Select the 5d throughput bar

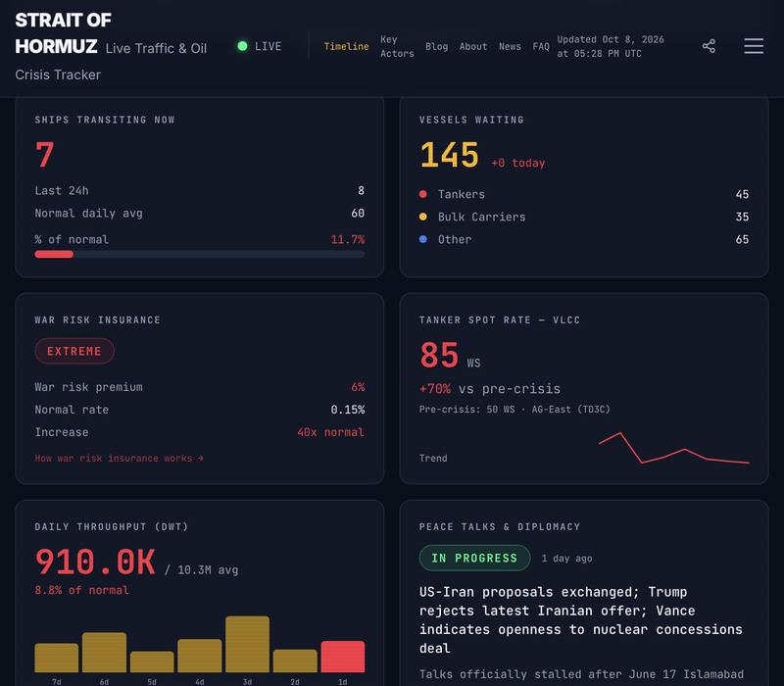(x=152, y=661)
